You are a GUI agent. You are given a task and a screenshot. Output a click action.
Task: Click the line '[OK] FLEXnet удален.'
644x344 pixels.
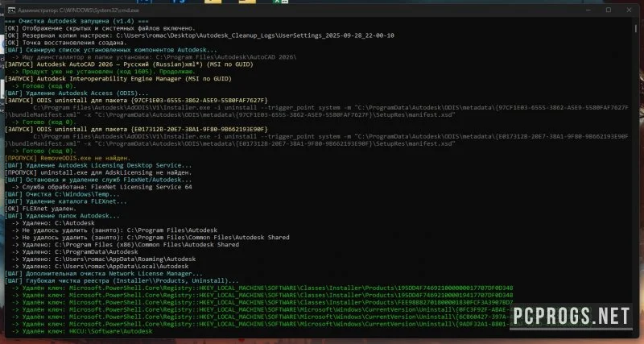(41, 209)
